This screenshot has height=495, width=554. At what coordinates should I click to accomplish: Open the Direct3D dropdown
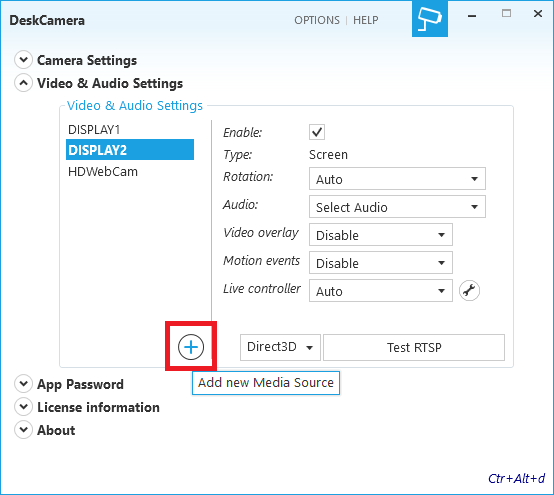pyautogui.click(x=280, y=347)
